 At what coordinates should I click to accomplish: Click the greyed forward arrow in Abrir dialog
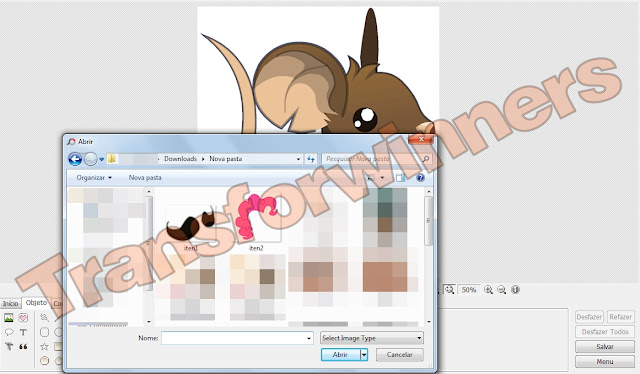(90, 159)
